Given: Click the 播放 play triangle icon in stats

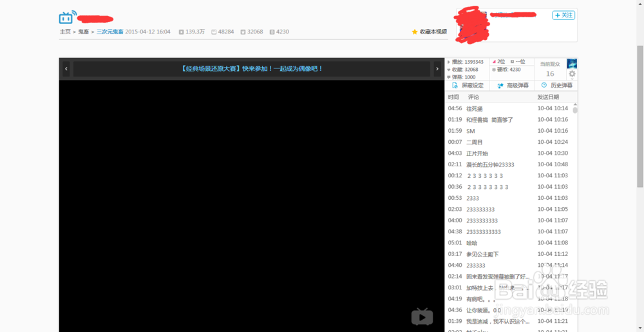Looking at the screenshot, I should pos(448,62).
